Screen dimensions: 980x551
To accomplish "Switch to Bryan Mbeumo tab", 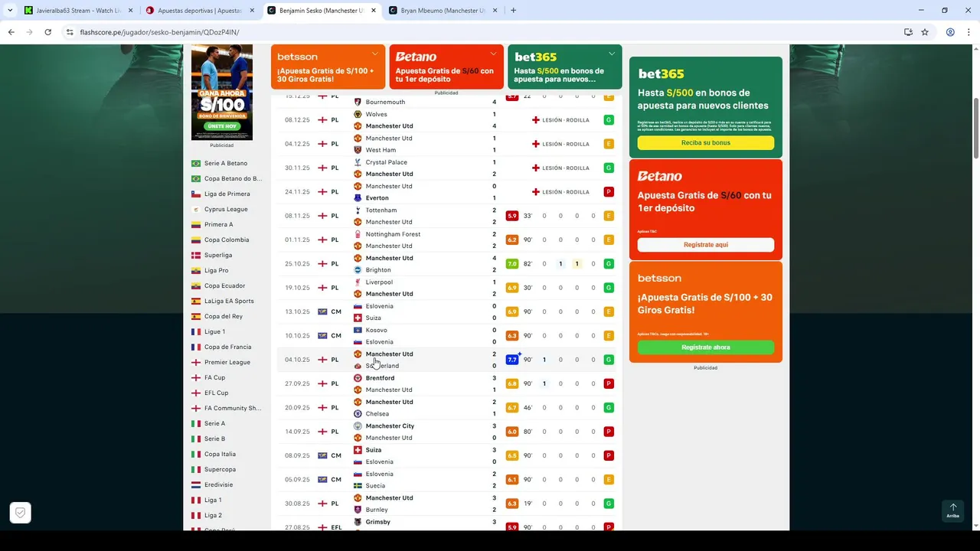I will click(443, 11).
